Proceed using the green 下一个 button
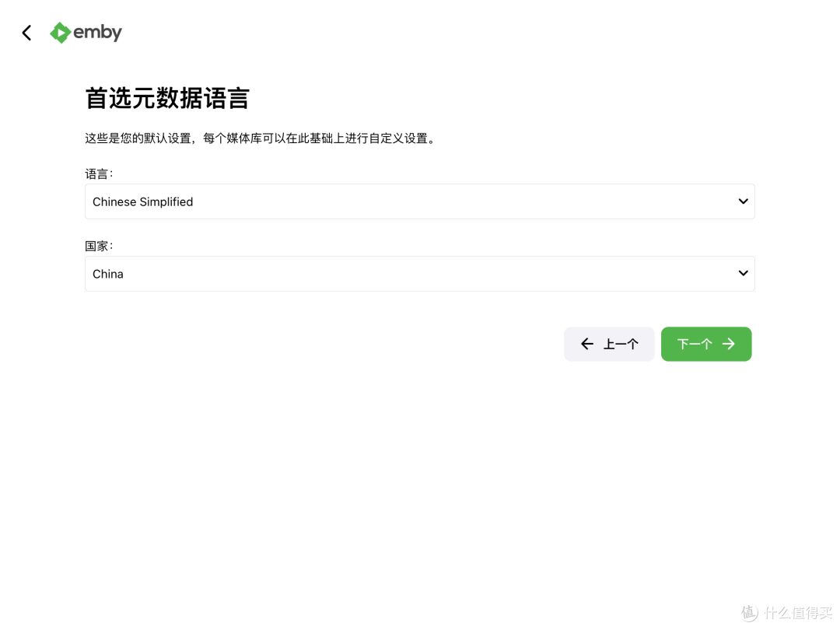The image size is (840, 630). pos(706,344)
